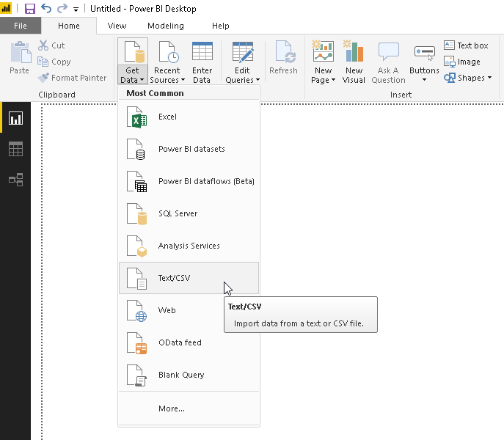
Task: Click More... at bottom of list
Action: click(x=172, y=408)
